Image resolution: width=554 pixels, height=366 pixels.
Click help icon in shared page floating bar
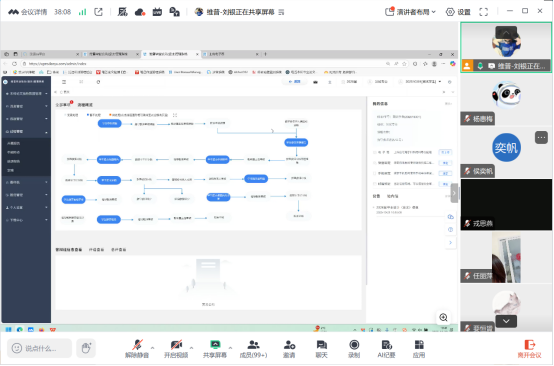tap(450, 230)
